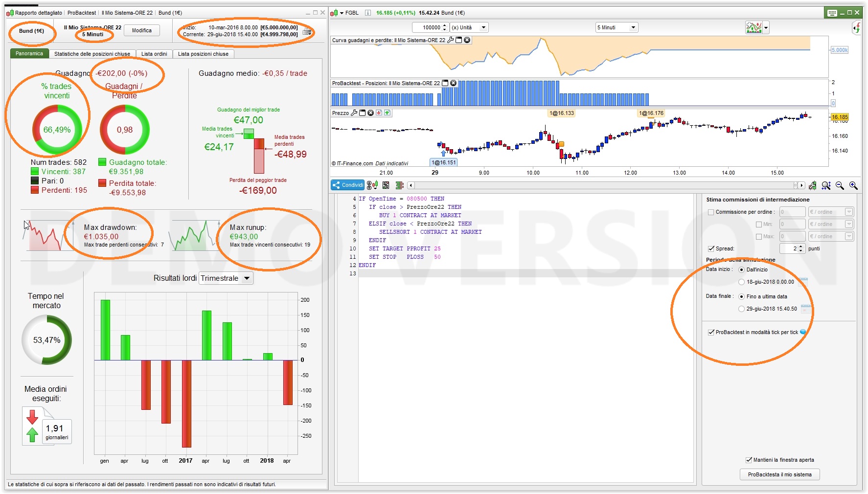Select the Dall'inizio radio button
Screen dimensions: 868x494
point(742,269)
